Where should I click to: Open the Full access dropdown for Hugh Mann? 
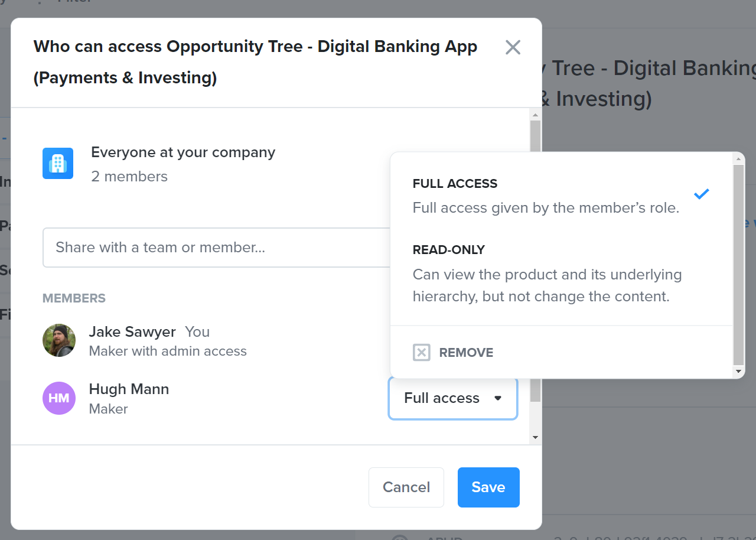pos(452,398)
